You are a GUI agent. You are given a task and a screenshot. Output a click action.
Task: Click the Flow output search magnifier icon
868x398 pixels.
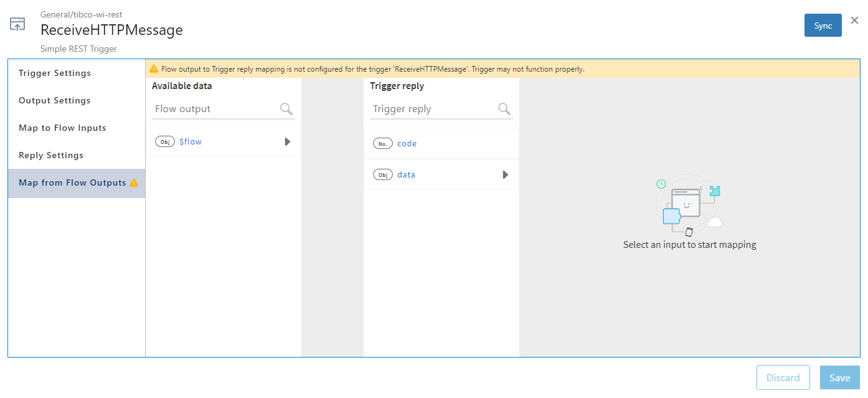click(286, 109)
